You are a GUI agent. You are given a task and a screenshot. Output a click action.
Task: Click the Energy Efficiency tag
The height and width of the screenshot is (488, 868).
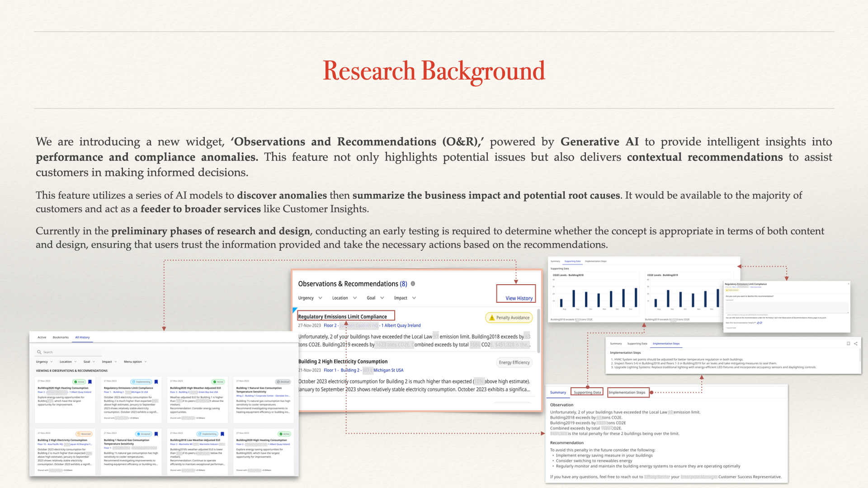coord(514,362)
